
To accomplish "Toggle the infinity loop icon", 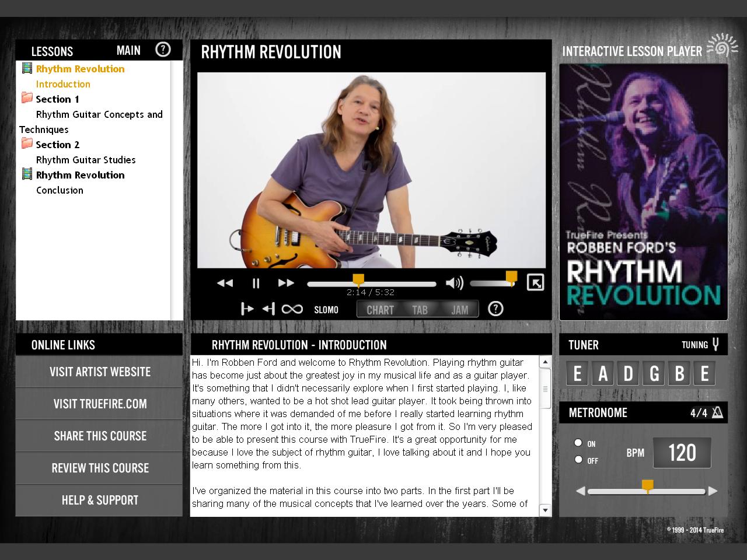I will (292, 309).
